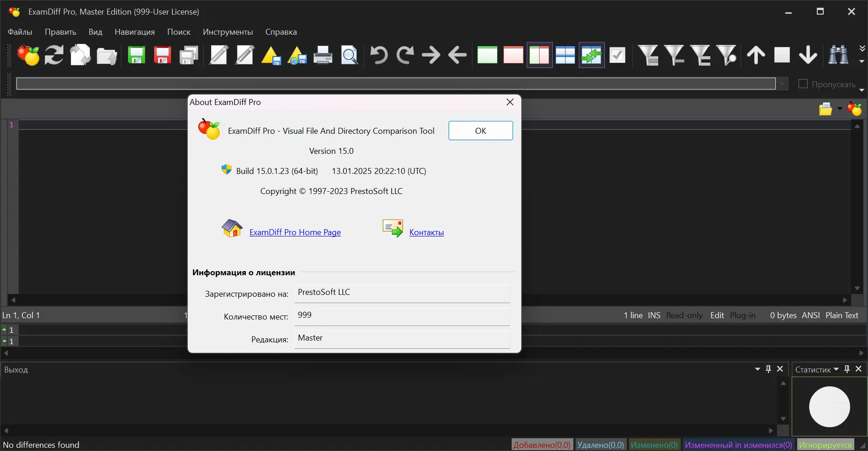
Task: Open the Статистик panel dropdown arrow
Action: [836, 369]
